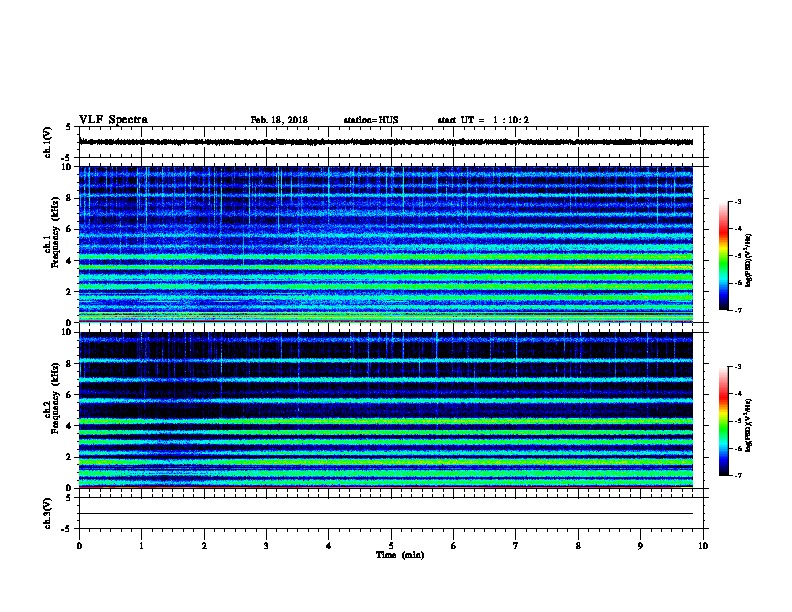Select the date text "Feb. 18, 2018"
The height and width of the screenshot is (612, 792).
tap(279, 120)
